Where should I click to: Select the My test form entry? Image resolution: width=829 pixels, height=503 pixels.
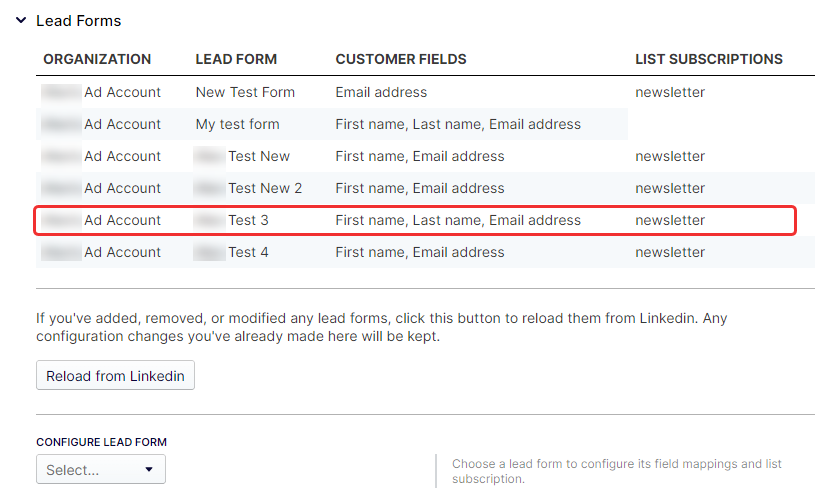click(237, 124)
